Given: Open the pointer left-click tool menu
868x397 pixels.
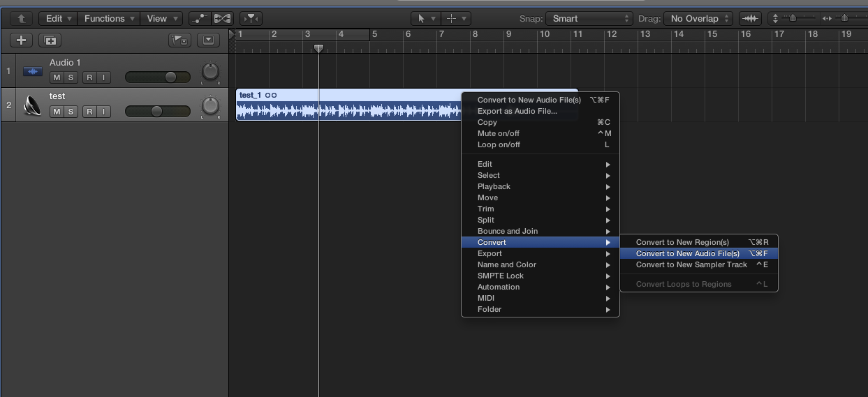Looking at the screenshot, I should 426,19.
